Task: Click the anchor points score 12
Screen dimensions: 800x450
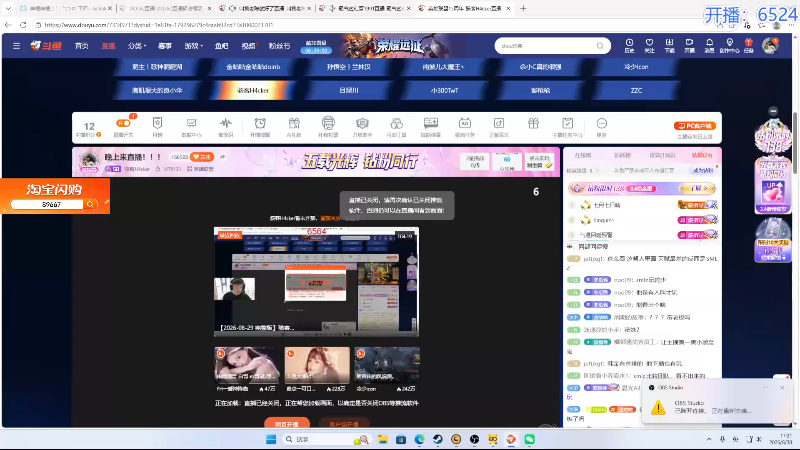Action: tap(89, 128)
